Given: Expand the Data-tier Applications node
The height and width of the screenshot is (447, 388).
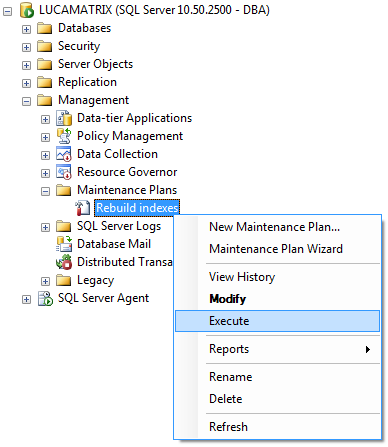Looking at the screenshot, I should [x=45, y=119].
